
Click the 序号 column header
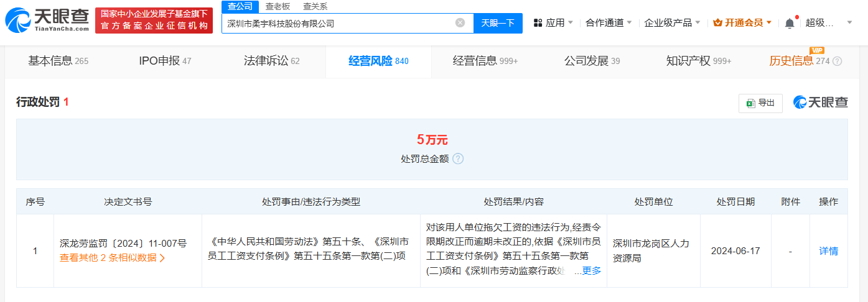35,202
